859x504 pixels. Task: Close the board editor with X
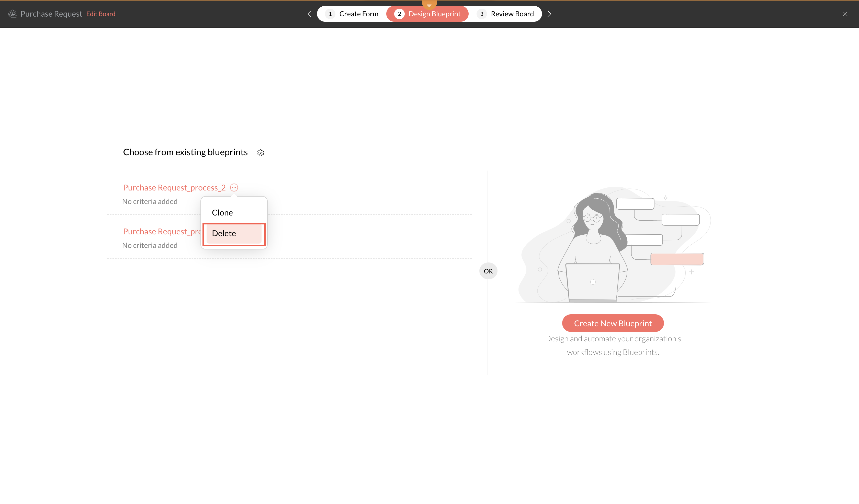pyautogui.click(x=845, y=14)
